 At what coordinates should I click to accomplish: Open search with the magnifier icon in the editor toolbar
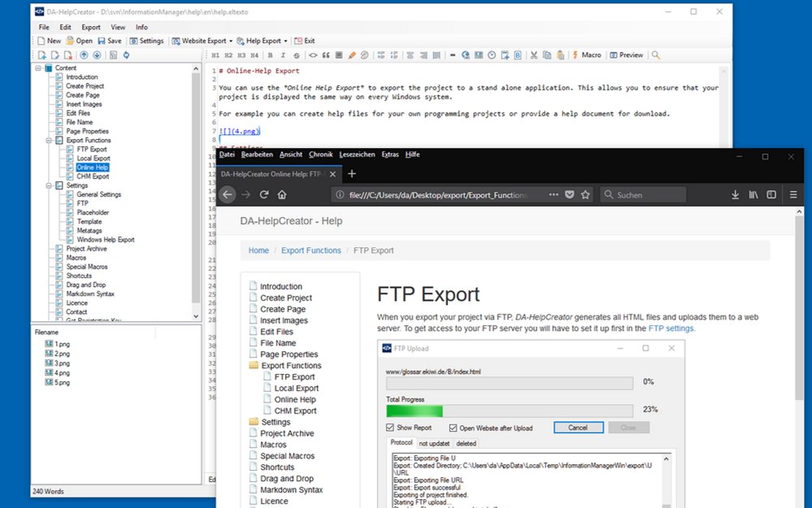[655, 55]
